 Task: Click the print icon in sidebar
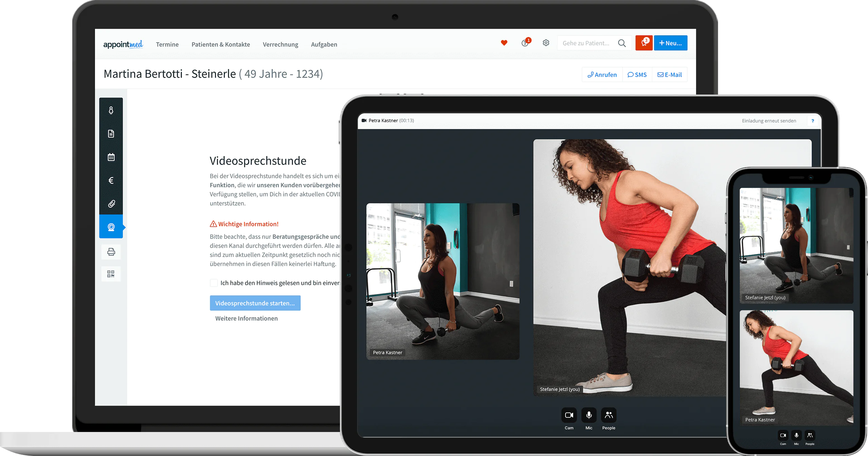pos(112,250)
